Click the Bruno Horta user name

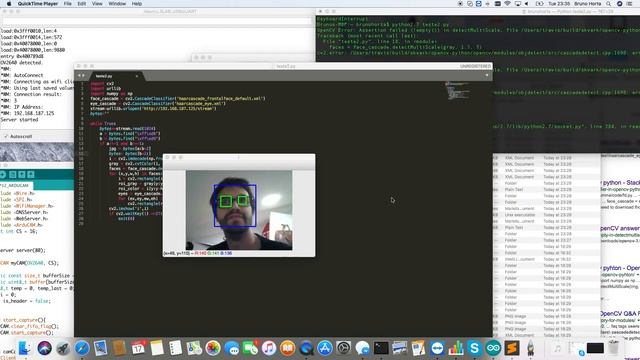pos(587,4)
